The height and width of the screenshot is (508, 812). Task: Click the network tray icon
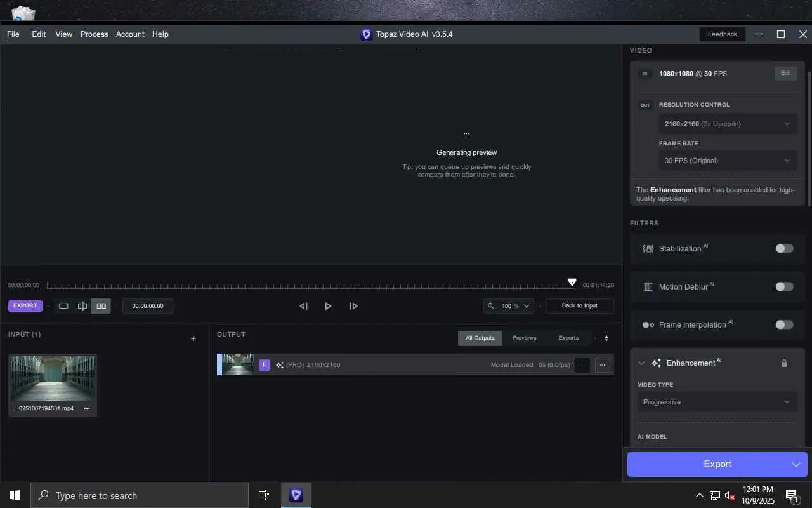715,495
